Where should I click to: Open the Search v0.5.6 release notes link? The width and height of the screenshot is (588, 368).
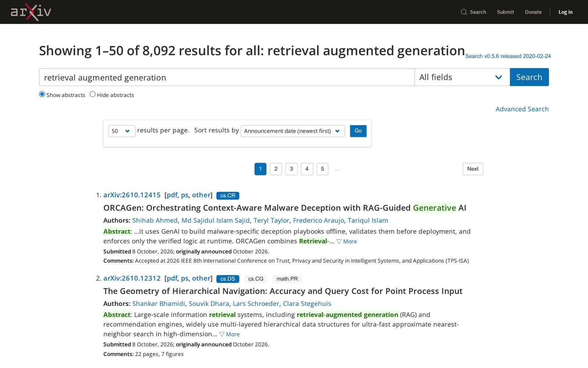click(508, 56)
